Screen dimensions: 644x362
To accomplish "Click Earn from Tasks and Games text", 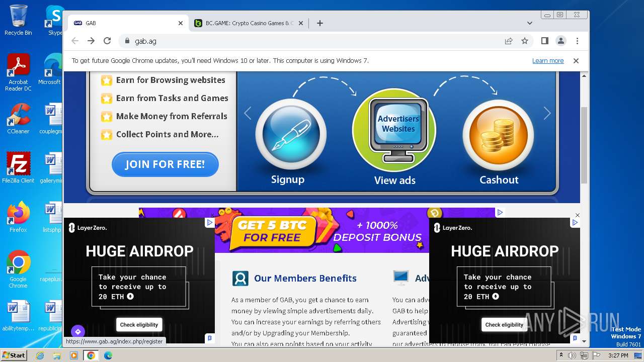I will click(172, 98).
